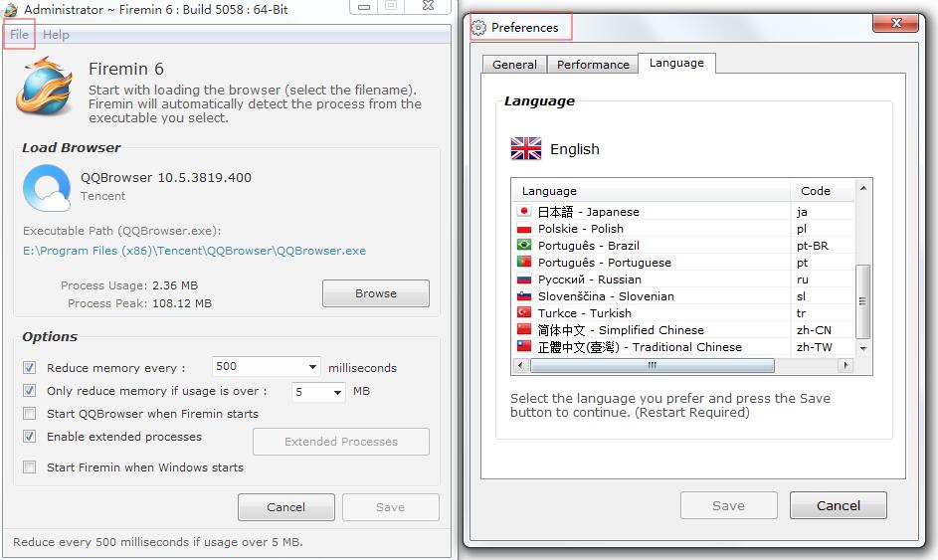Expand the 5 MB usage threshold dropdown
The height and width of the screenshot is (560, 938).
pyautogui.click(x=337, y=392)
